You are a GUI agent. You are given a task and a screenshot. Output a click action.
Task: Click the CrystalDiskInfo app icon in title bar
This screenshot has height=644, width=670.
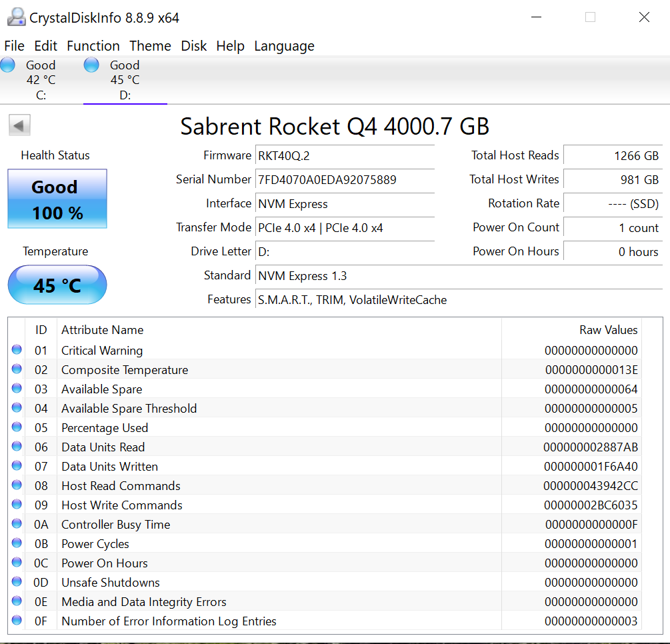click(x=16, y=17)
